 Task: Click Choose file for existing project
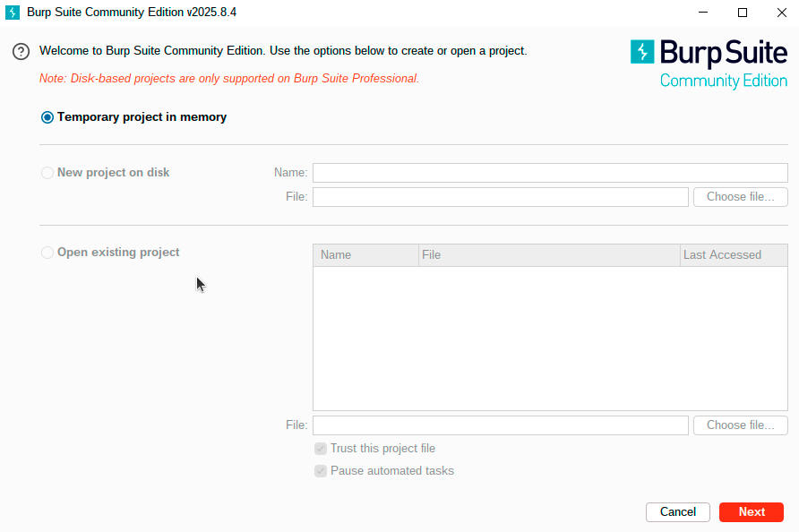pos(740,425)
